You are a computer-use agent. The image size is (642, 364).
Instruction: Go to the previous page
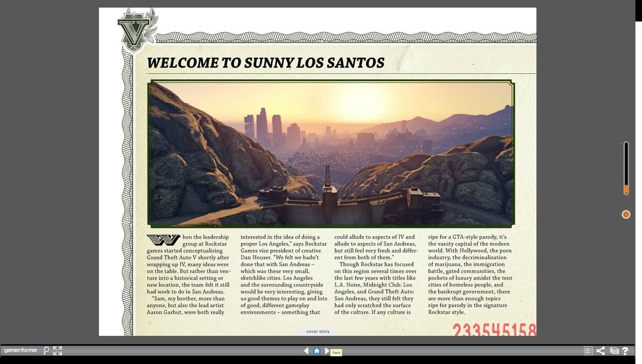pyautogui.click(x=306, y=351)
